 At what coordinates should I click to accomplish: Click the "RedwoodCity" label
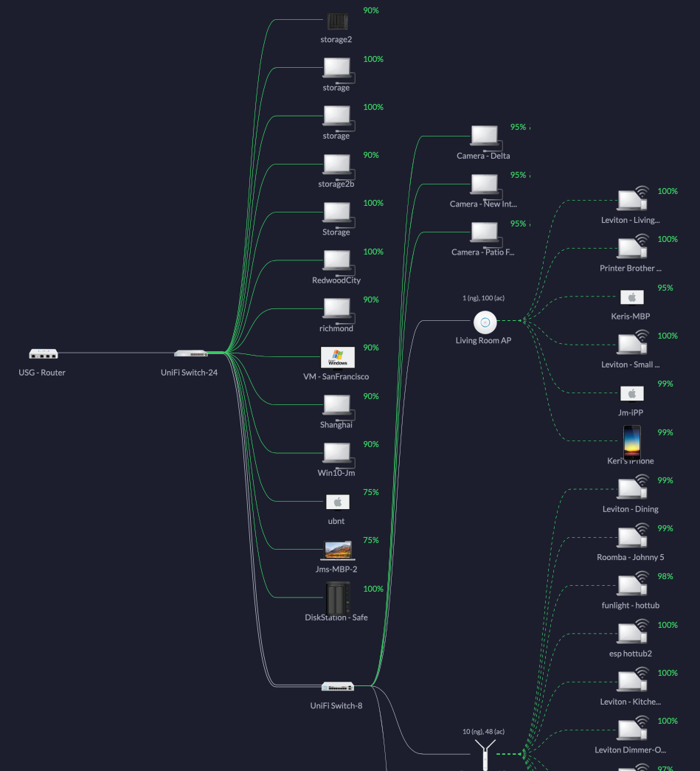[336, 281]
